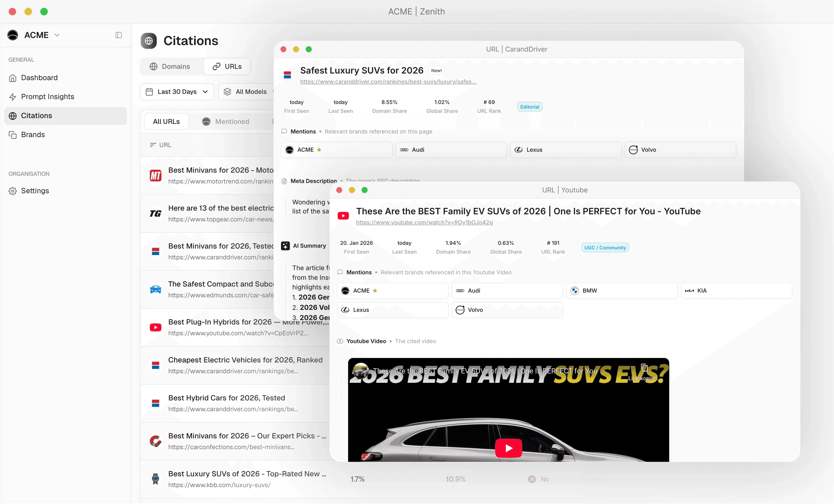Open the ACME workspace switcher chevron
This screenshot has width=834, height=504.
[57, 35]
